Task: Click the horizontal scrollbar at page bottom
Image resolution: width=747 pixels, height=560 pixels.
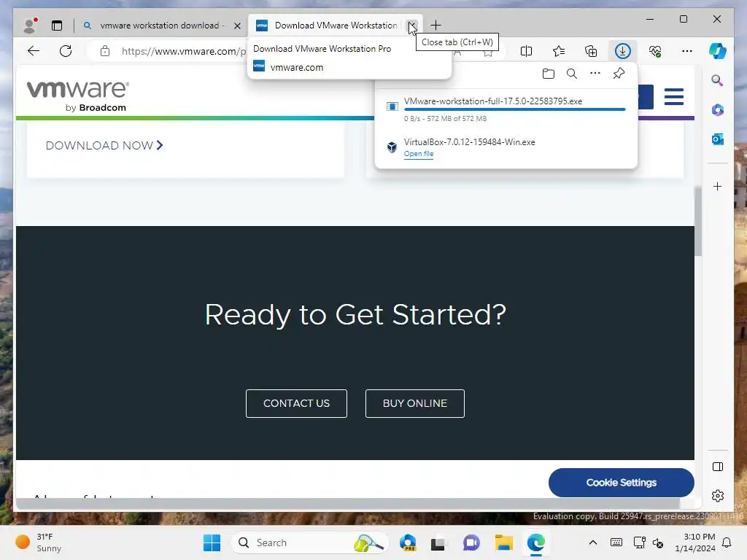Action: (348, 503)
